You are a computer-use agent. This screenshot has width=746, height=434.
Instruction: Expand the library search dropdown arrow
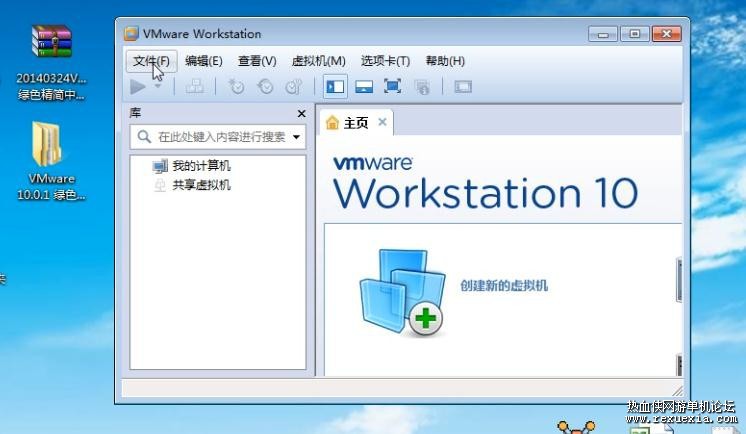pos(296,137)
